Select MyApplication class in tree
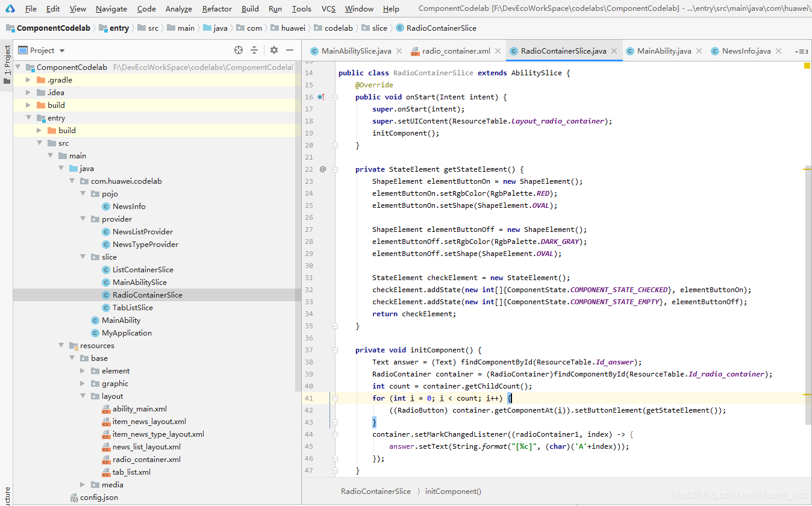The height and width of the screenshot is (506, 812). [126, 333]
